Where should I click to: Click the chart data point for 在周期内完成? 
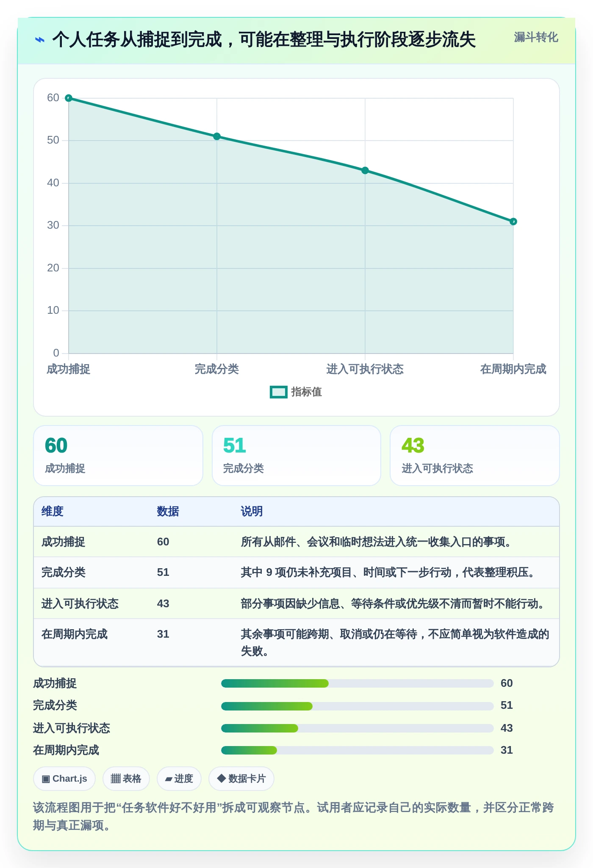pyautogui.click(x=513, y=221)
